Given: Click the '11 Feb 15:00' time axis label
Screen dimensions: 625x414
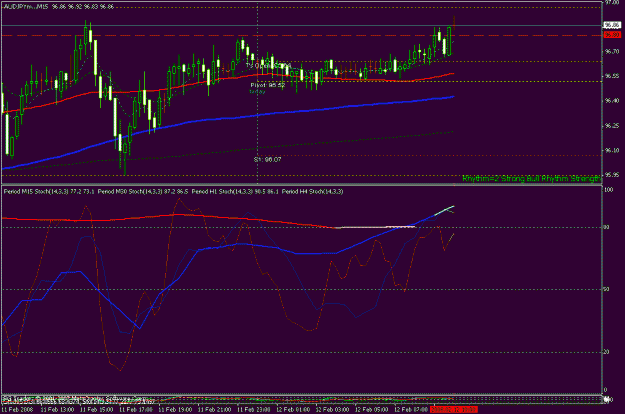Looking at the screenshot, I should pyautogui.click(x=96, y=410).
